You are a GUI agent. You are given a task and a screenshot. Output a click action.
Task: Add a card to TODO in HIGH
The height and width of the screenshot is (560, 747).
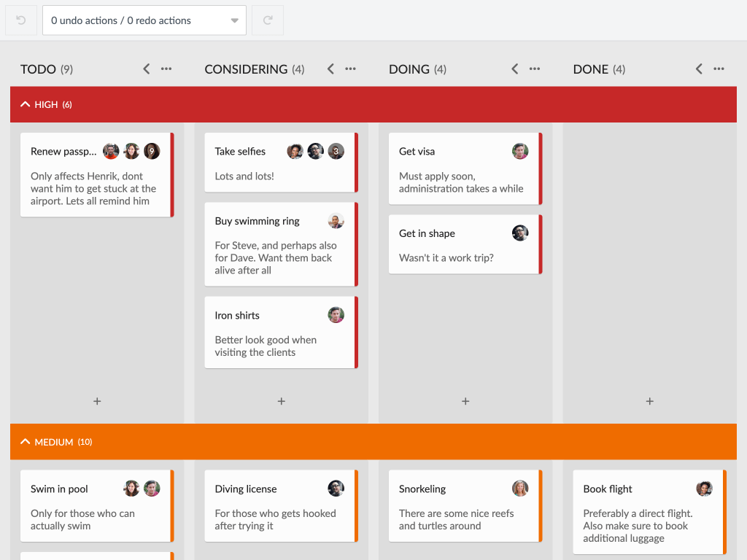[x=97, y=402]
